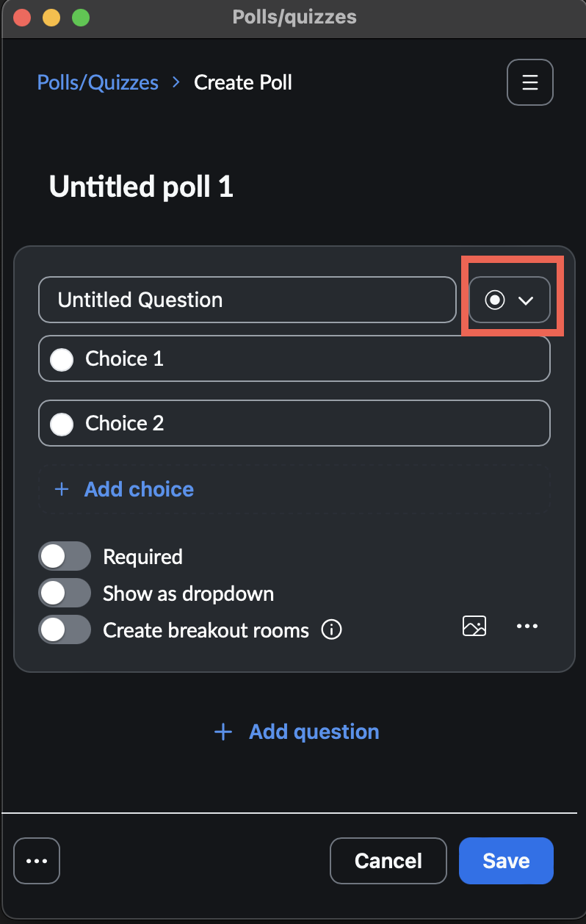Open the question type dropdown
This screenshot has width=586, height=924.
pyautogui.click(x=527, y=300)
